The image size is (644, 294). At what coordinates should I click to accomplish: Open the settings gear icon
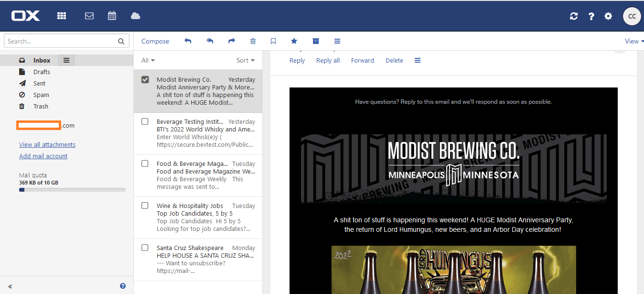click(x=608, y=16)
